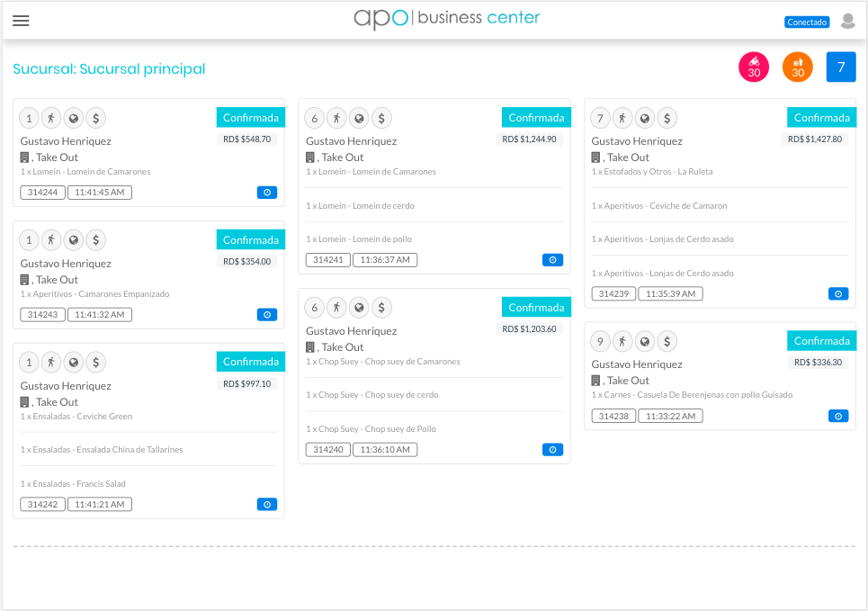The width and height of the screenshot is (868, 611).
Task: Click the dollar sign icon on order 314239
Action: (667, 118)
